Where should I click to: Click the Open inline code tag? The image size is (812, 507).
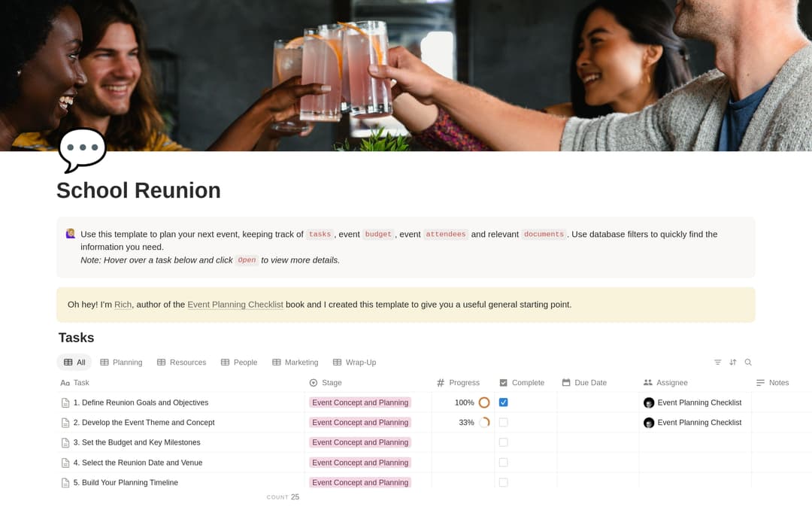click(x=247, y=260)
